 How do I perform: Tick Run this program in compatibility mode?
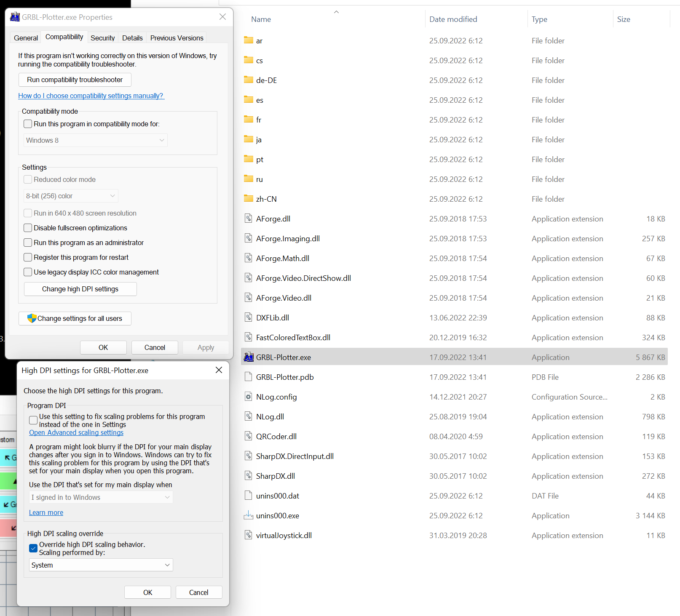click(28, 124)
